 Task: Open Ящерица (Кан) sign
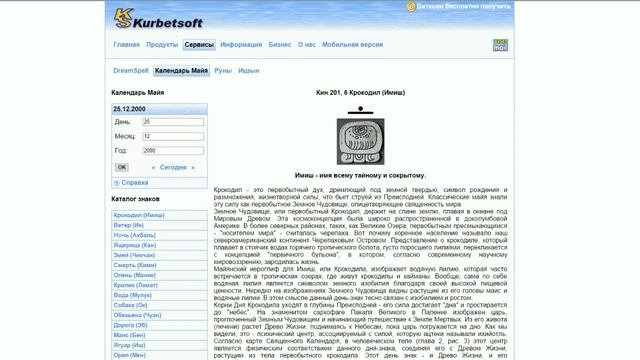(135, 245)
